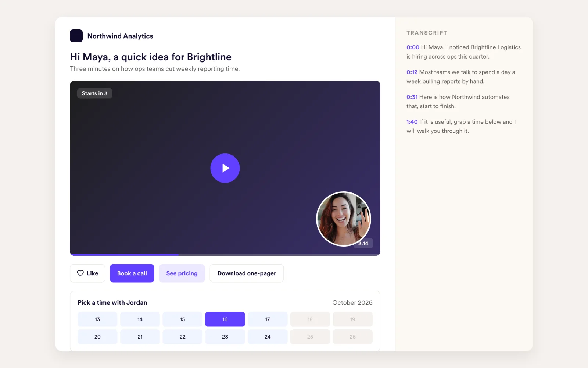Click the TRANSCRIPT panel heading
Screen dimensions: 588x368
(x=427, y=33)
